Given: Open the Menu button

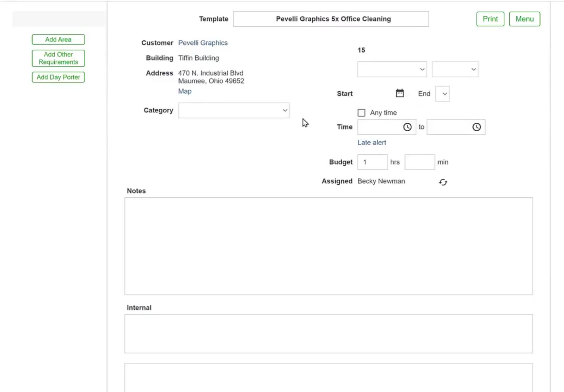Looking at the screenshot, I should (x=525, y=19).
